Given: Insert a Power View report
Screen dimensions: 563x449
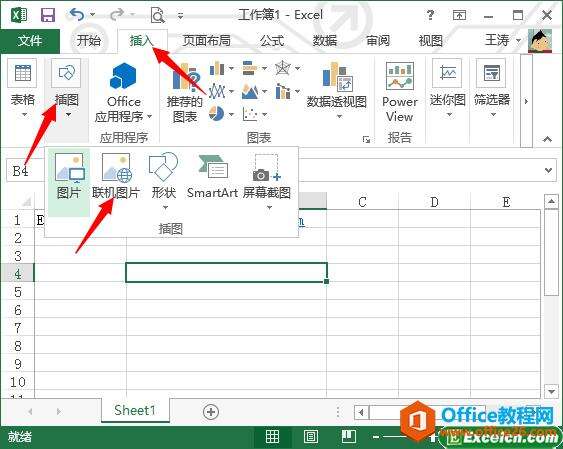Looking at the screenshot, I should coord(400,92).
